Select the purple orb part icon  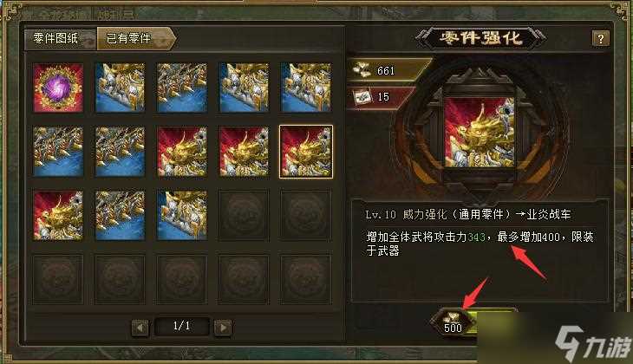pos(58,88)
